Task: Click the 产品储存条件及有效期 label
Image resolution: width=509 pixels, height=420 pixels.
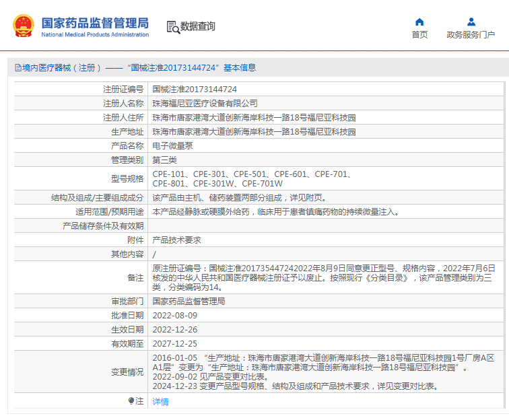Action: click(x=103, y=226)
